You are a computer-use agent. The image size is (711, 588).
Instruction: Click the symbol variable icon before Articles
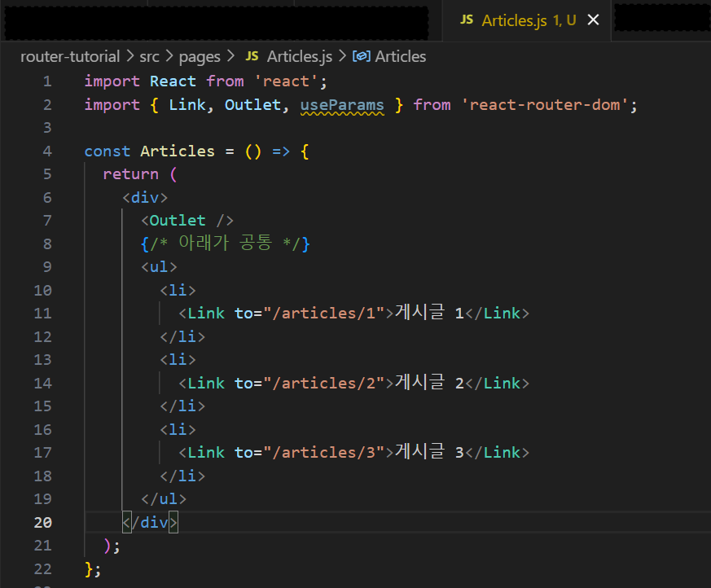pyautogui.click(x=362, y=56)
